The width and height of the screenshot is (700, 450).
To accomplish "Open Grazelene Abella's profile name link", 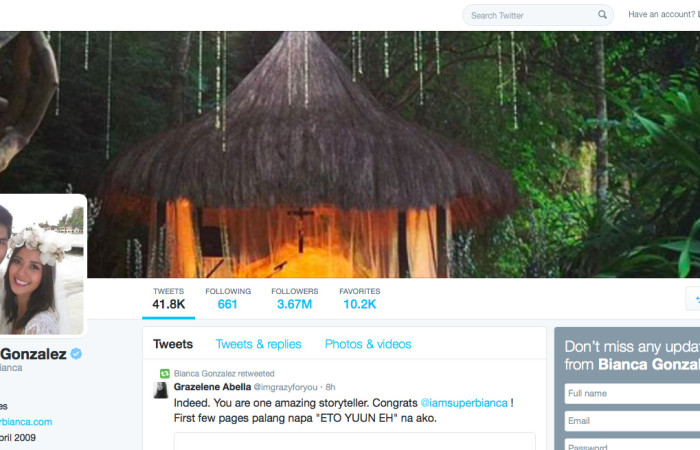I will (212, 387).
